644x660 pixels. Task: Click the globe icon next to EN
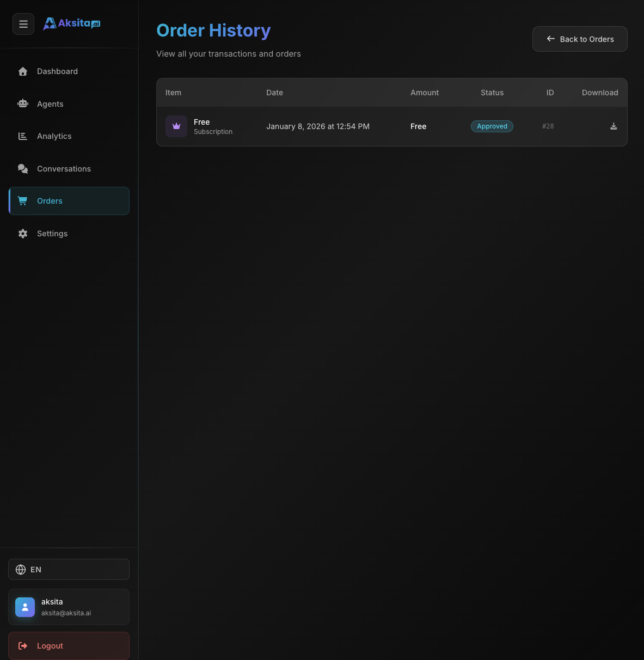coord(21,570)
